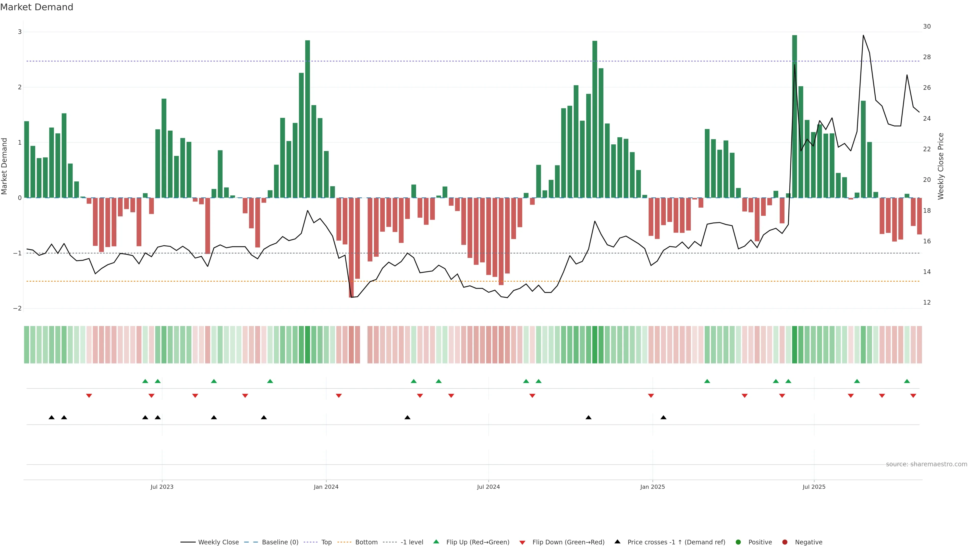Click the leftmost red flip-down triangle marker
Screen dimensions: 980x551
(89, 396)
